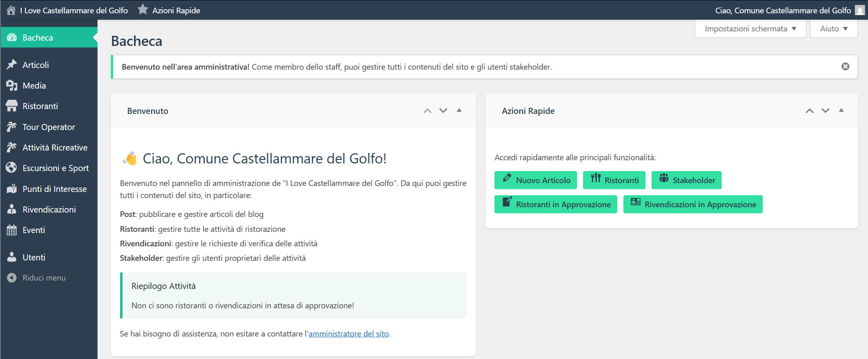
Task: Click Azioni Rapide in the admin bar
Action: click(176, 10)
